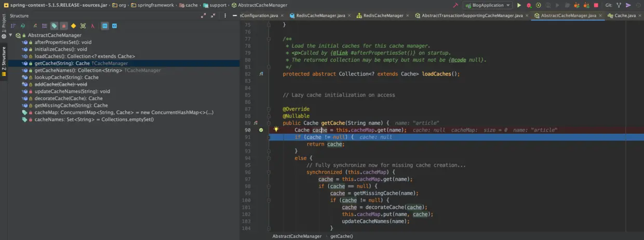644x240 pixels.
Task: Click the Git update project branch icon
Action: (619, 5)
